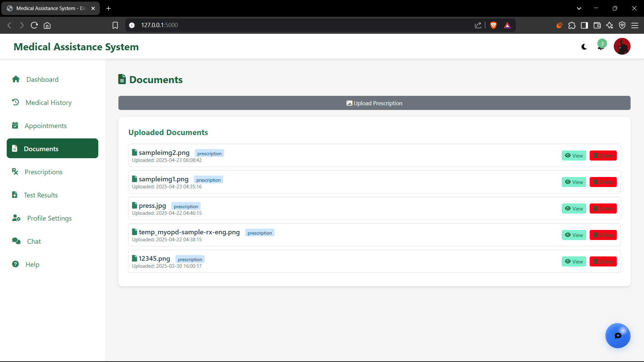This screenshot has height=362, width=644.
Task: Click the prescription tag on 12345.png
Action: 190,259
